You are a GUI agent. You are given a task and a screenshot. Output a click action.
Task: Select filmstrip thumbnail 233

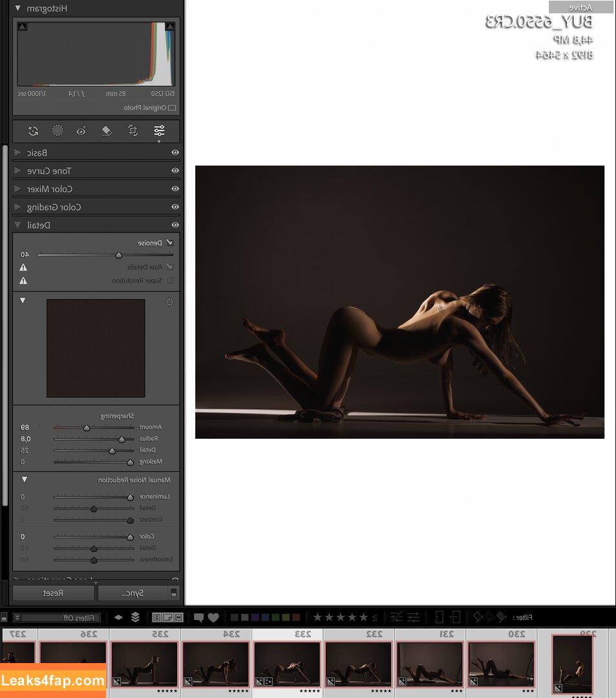click(x=287, y=664)
